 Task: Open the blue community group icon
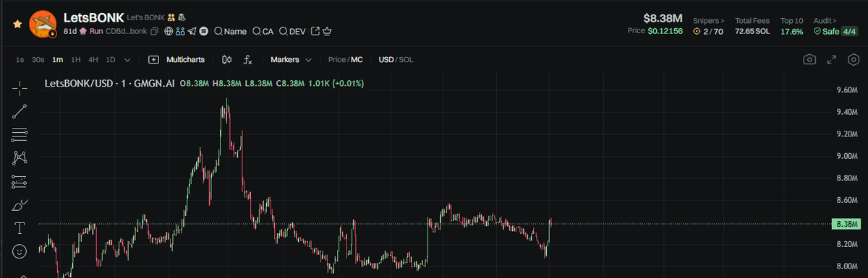(180, 31)
